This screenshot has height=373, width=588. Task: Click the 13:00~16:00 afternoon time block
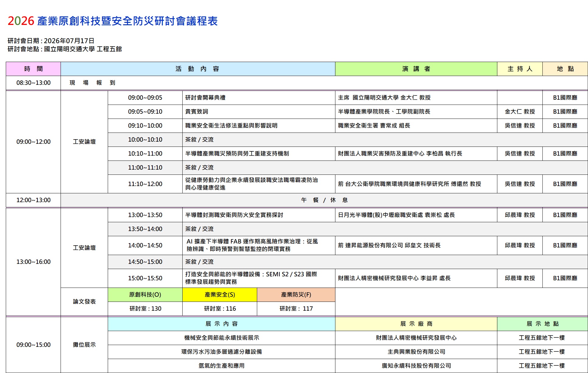(x=33, y=262)
